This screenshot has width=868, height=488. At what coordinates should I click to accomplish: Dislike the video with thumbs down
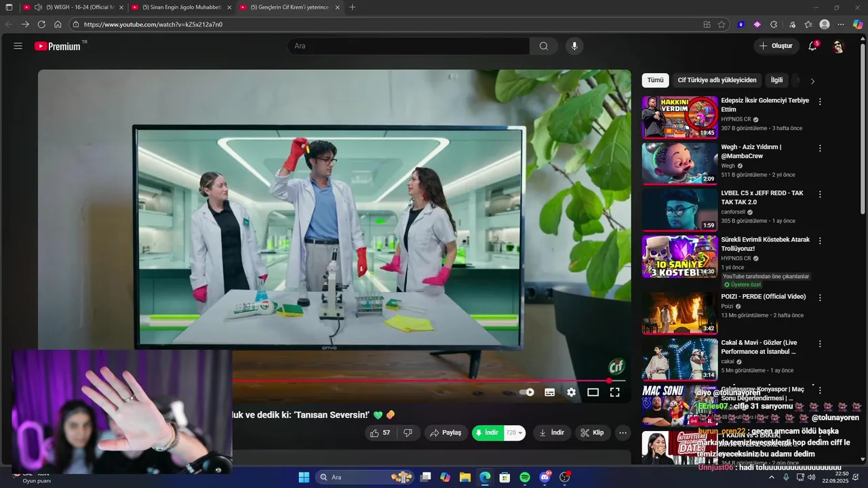(408, 432)
